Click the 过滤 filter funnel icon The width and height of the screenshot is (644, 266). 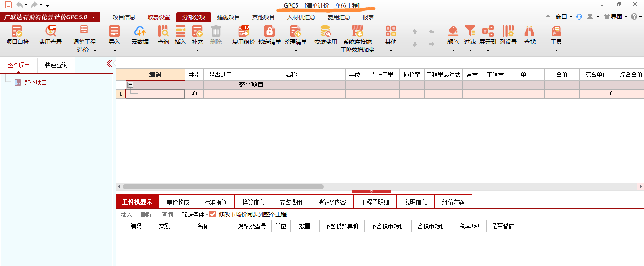pos(470,31)
